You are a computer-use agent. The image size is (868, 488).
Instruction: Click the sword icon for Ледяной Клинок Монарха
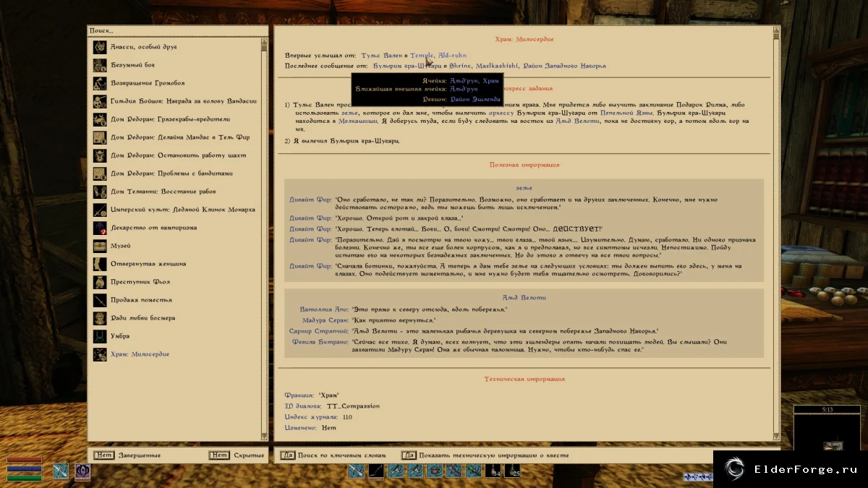click(x=100, y=210)
